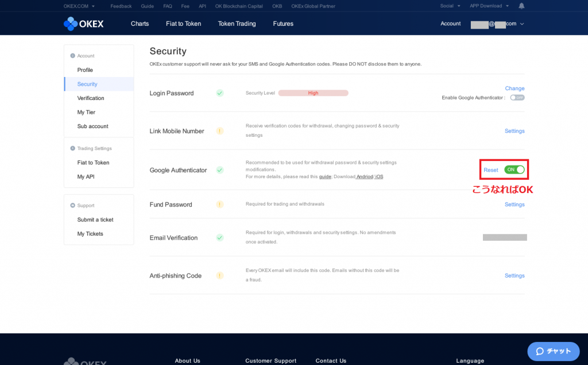Click Google Authenticator green check icon

click(x=220, y=170)
